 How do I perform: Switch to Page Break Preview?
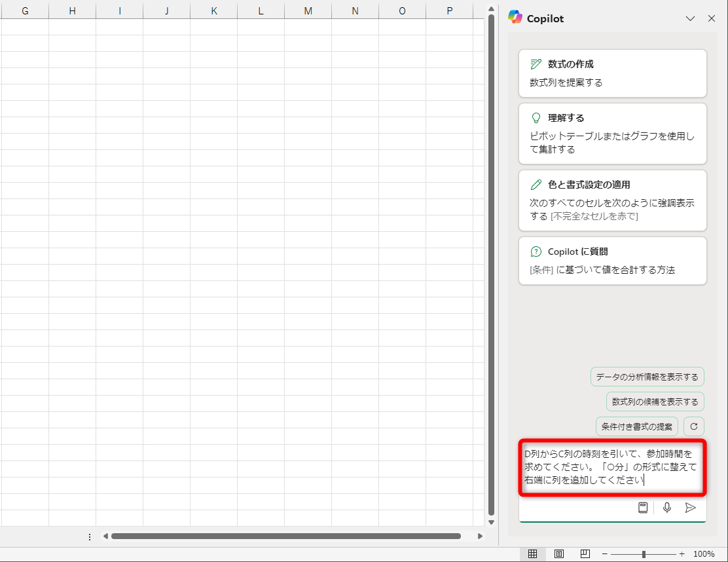[585, 553]
